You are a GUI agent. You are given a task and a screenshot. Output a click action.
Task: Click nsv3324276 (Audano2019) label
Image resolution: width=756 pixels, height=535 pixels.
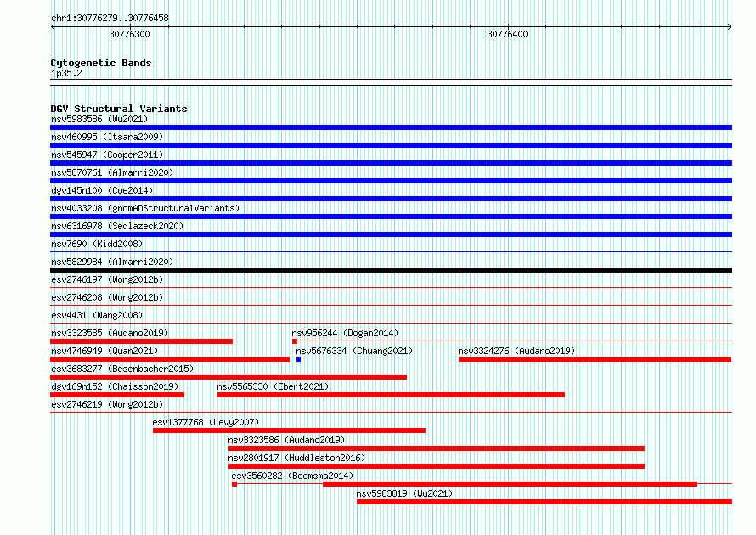[x=516, y=351]
